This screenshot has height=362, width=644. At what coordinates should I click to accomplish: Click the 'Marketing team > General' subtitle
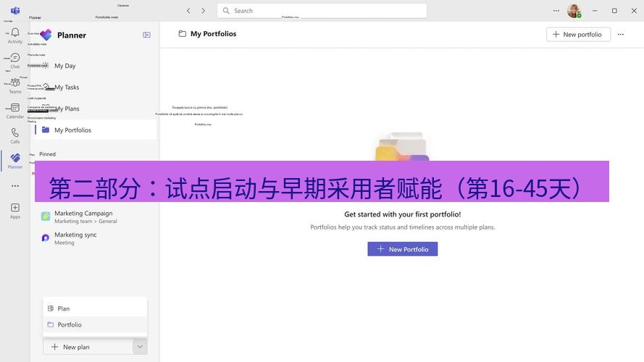point(85,222)
